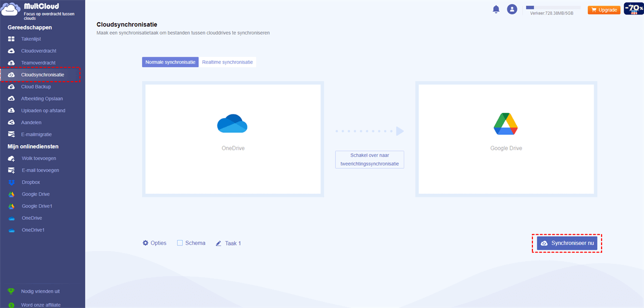This screenshot has height=308, width=644.
Task: Click the pencil icon beside Taak 1
Action: (x=218, y=243)
